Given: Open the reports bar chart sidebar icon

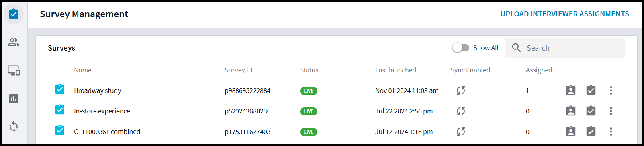Looking at the screenshot, I should click(14, 99).
